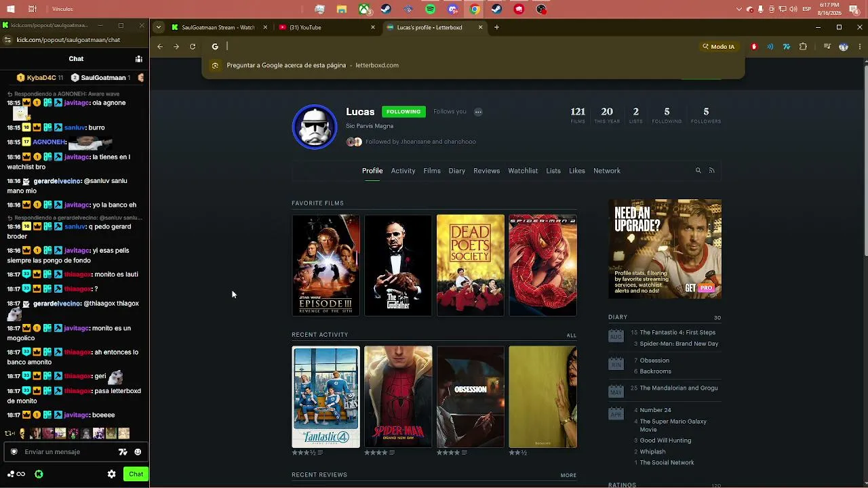Open the Kick chat users list icon

[138, 59]
